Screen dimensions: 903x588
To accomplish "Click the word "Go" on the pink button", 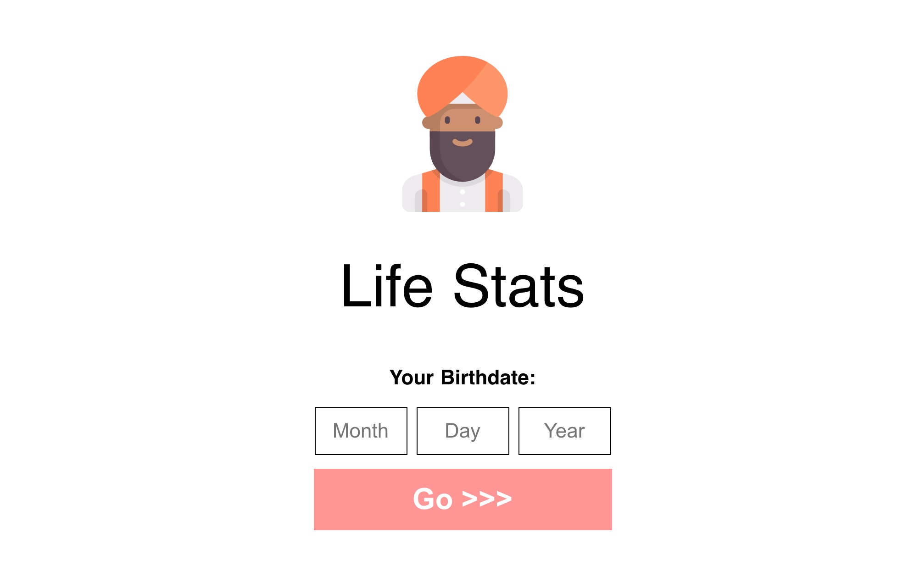I will [433, 499].
